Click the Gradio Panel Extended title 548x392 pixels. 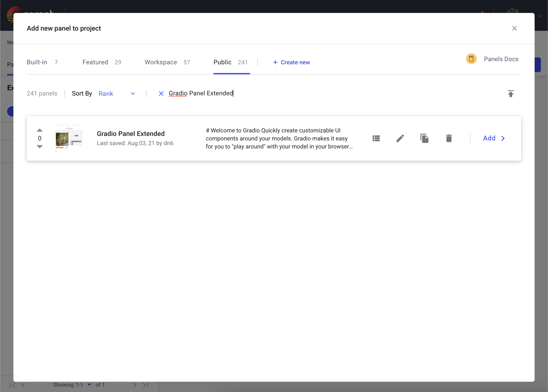(131, 134)
